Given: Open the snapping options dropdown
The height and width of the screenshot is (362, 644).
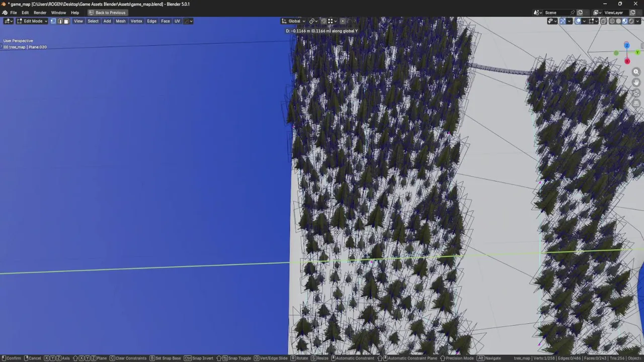Looking at the screenshot, I should (333, 21).
